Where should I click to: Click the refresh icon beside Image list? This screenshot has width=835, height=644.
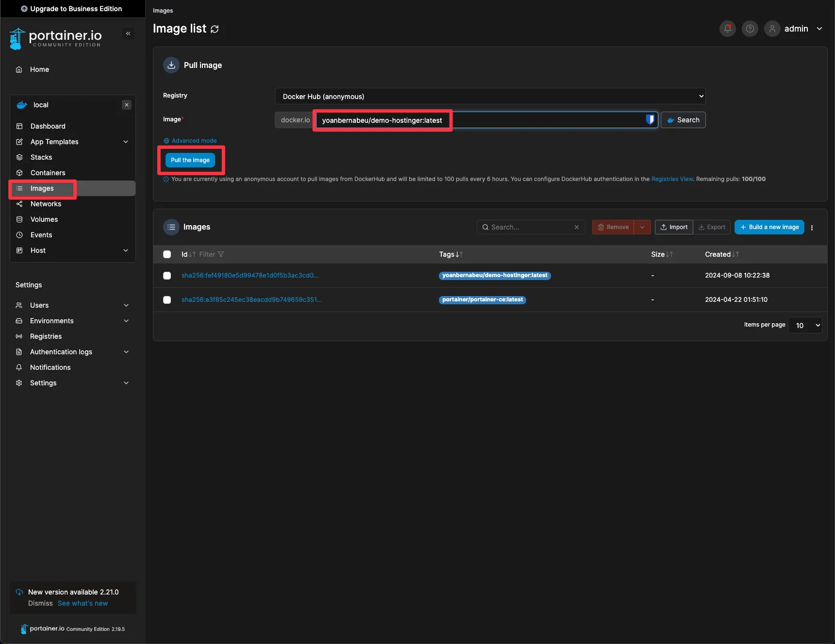[x=215, y=29]
